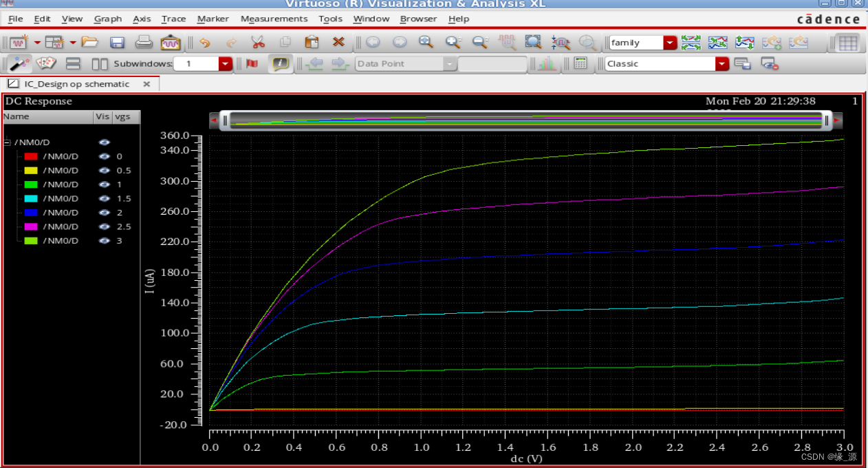This screenshot has height=468, width=868.
Task: Click the combine traces icon
Action: pyautogui.click(x=718, y=43)
